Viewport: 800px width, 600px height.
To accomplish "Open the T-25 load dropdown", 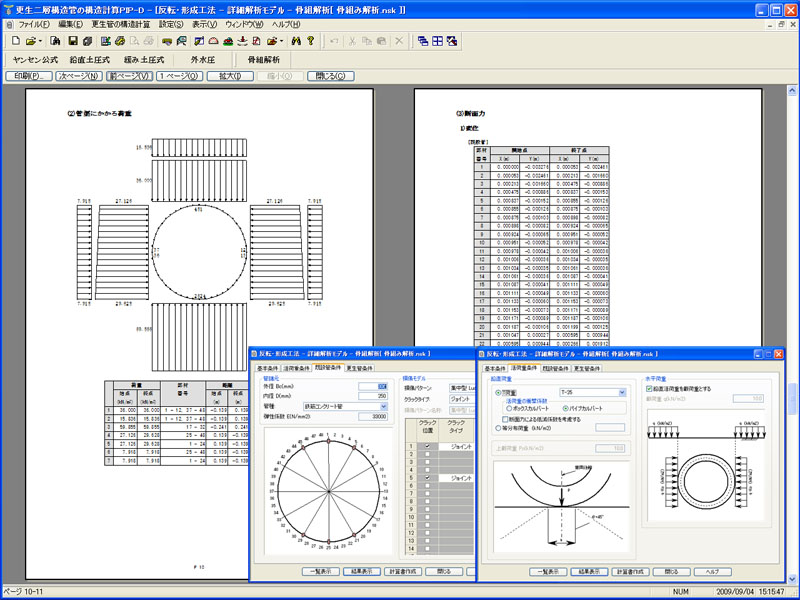I will tap(621, 393).
